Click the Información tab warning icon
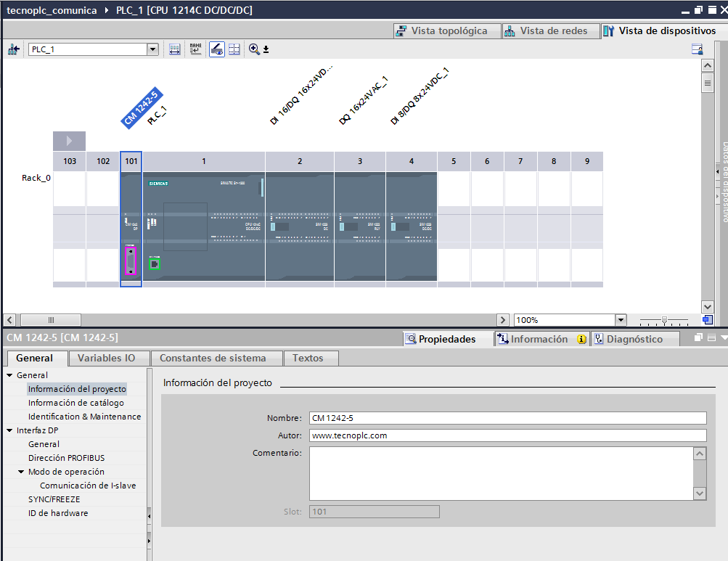This screenshot has height=561, width=728. coord(581,338)
